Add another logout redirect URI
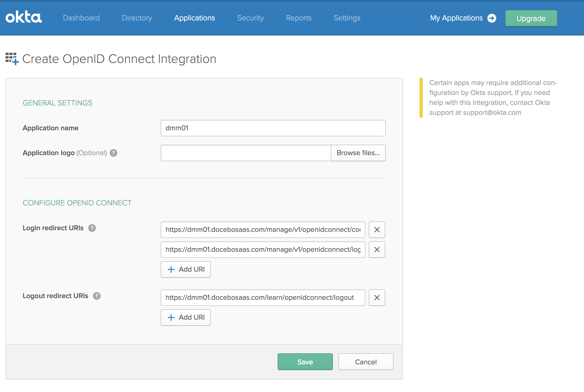 (x=186, y=317)
